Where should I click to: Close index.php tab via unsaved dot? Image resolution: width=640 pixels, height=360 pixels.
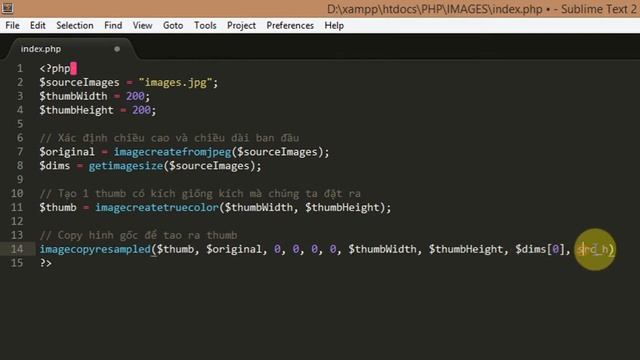point(117,49)
